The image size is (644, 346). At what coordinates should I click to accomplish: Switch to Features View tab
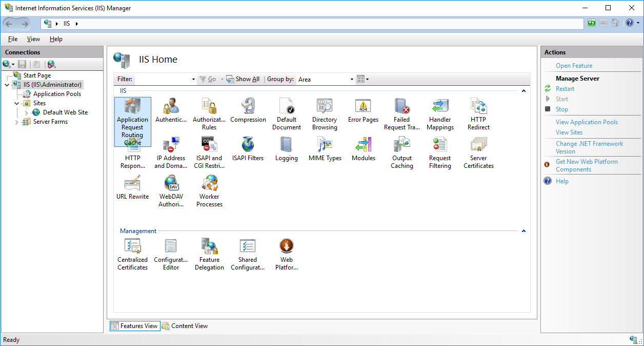point(135,326)
